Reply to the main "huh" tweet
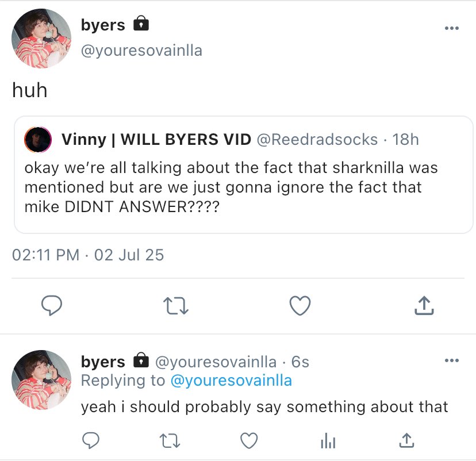Screen dimensions: 476x461 [x=51, y=305]
